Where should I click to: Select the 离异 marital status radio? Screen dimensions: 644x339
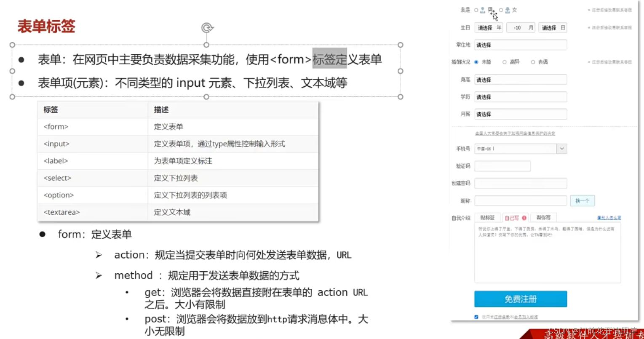click(x=505, y=62)
